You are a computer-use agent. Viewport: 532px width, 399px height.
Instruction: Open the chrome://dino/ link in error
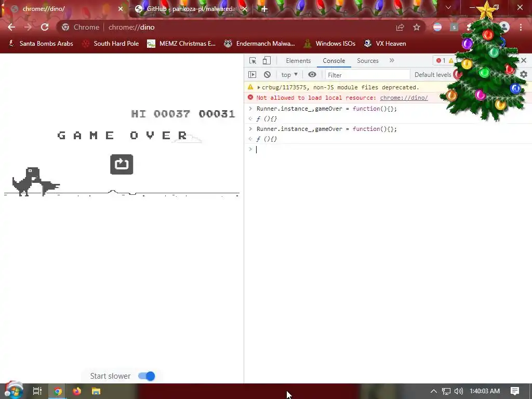(x=404, y=98)
